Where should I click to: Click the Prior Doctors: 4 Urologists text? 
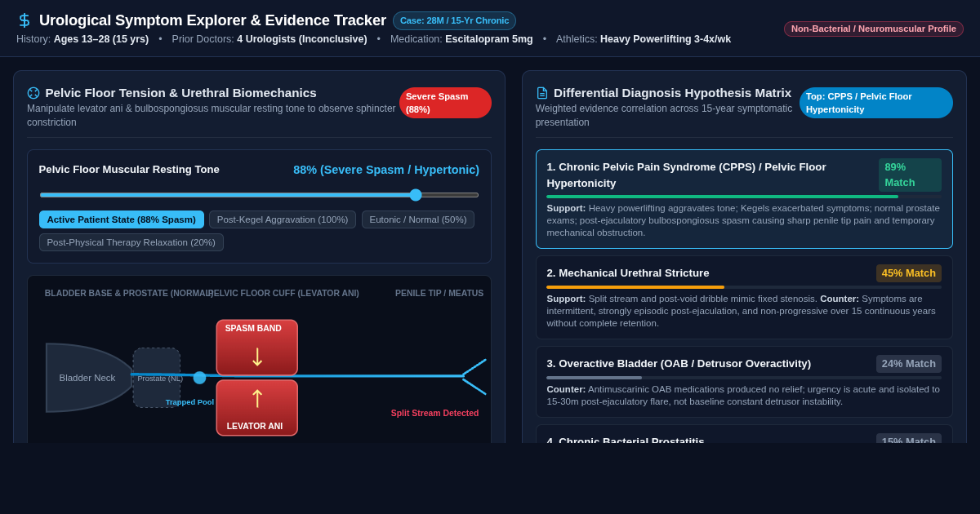[x=269, y=39]
